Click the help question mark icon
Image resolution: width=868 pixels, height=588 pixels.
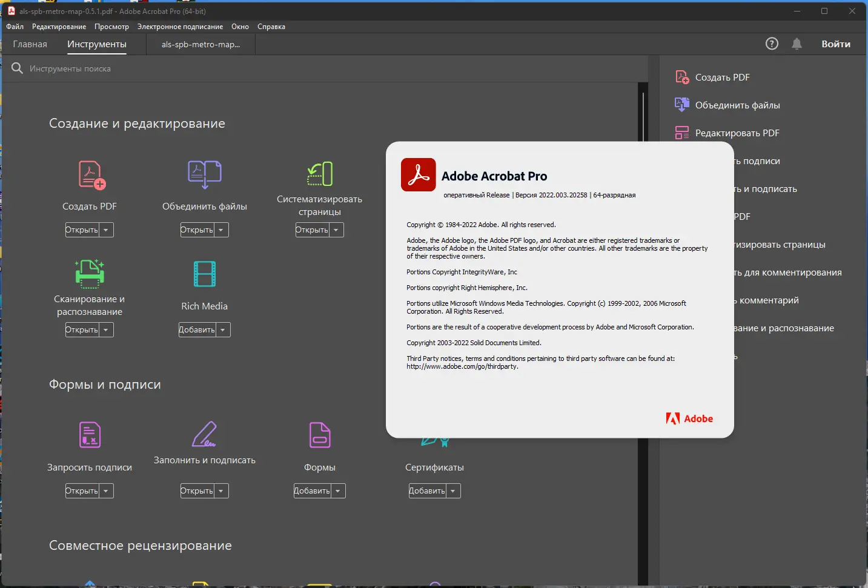click(772, 43)
